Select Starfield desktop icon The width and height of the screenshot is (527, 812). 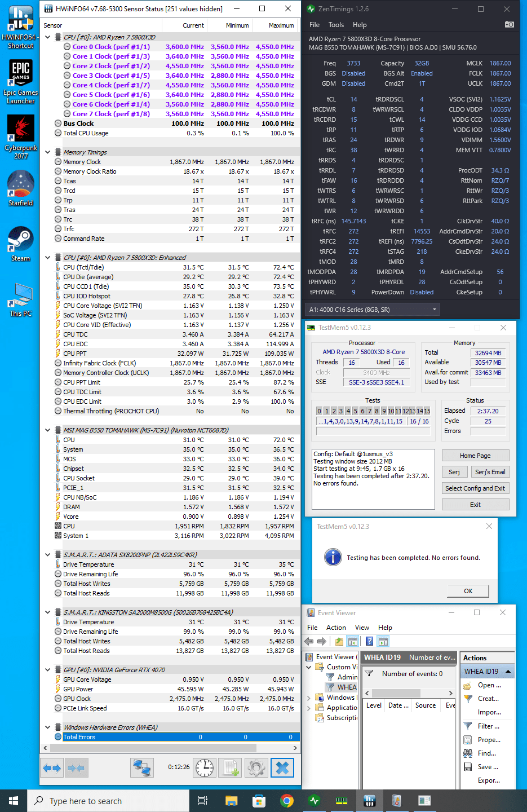point(21,188)
